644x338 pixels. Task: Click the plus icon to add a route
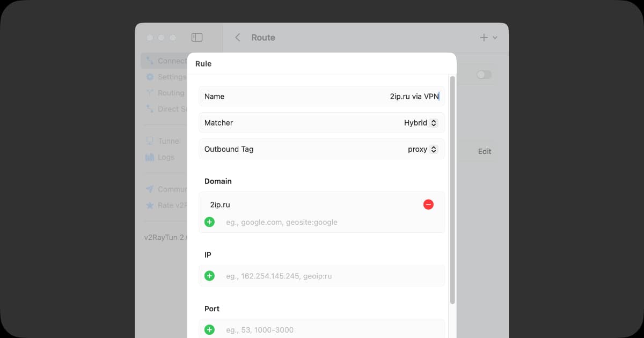click(484, 38)
